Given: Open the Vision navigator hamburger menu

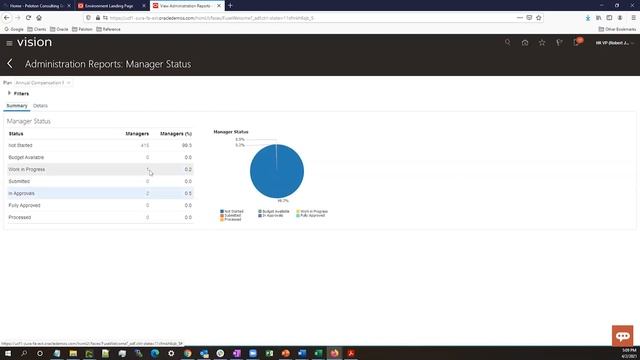Looking at the screenshot, I should (9, 43).
